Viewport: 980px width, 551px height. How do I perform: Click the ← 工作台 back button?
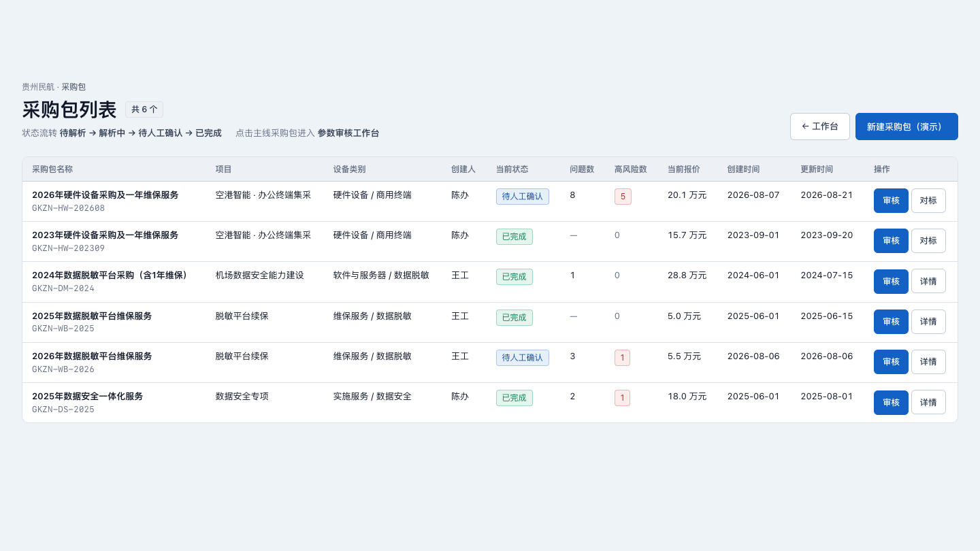click(x=820, y=127)
